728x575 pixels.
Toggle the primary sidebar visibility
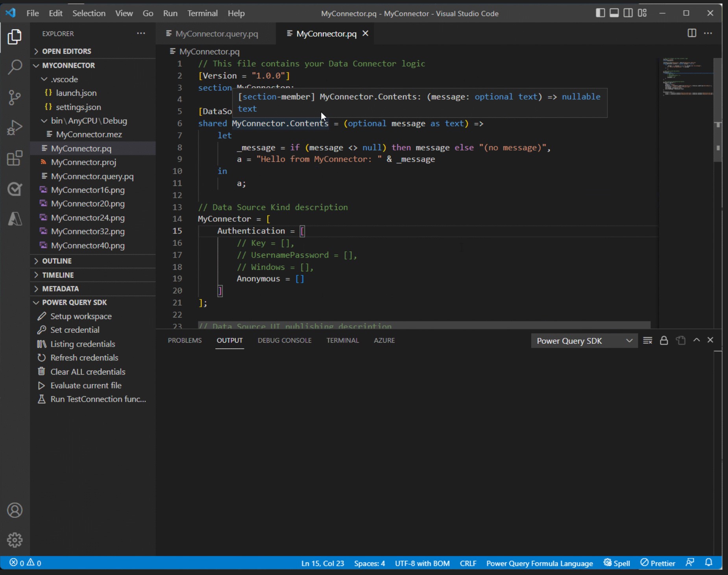(x=600, y=13)
